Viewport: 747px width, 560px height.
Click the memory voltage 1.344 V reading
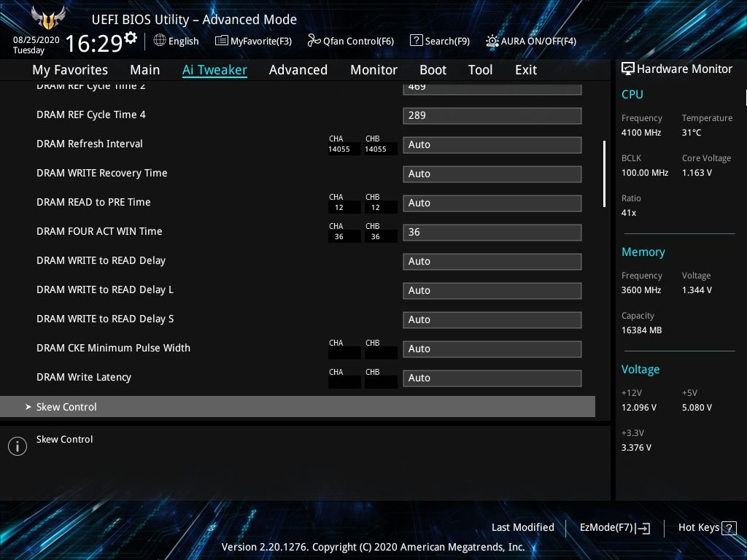pos(697,289)
